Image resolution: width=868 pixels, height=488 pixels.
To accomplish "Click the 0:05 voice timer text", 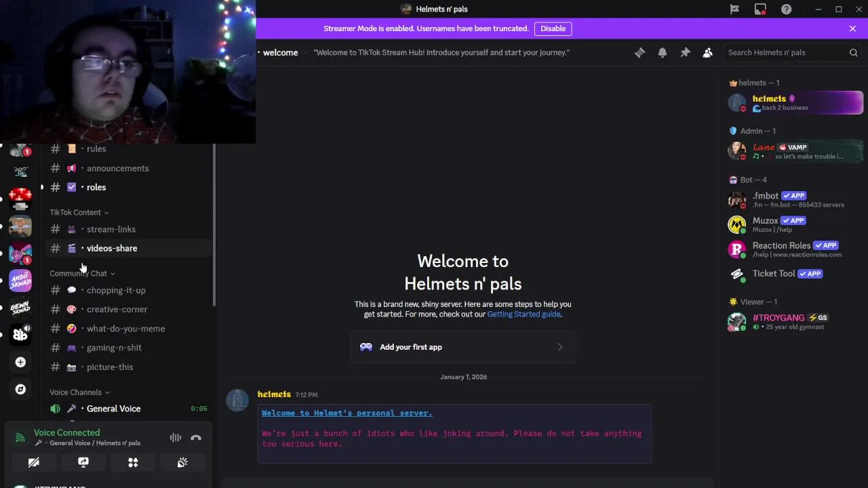I will (x=199, y=409).
